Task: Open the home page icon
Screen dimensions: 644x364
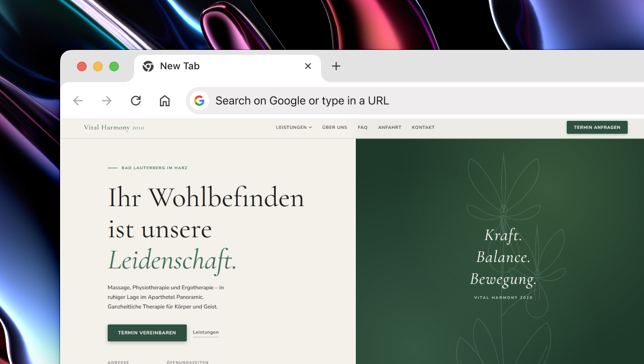Action: (x=165, y=100)
